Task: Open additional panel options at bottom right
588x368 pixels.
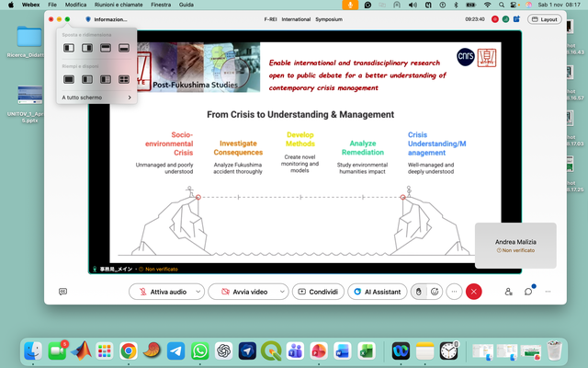Action: (548, 292)
